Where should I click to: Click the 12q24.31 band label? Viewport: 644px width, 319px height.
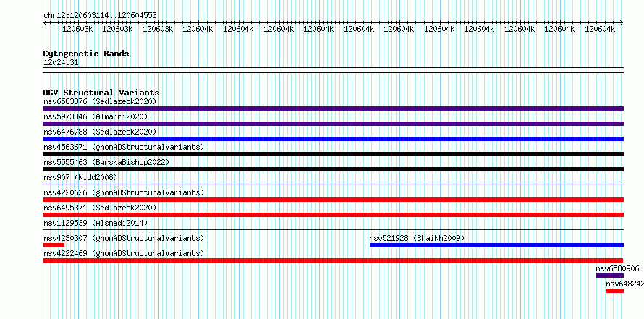coord(61,63)
